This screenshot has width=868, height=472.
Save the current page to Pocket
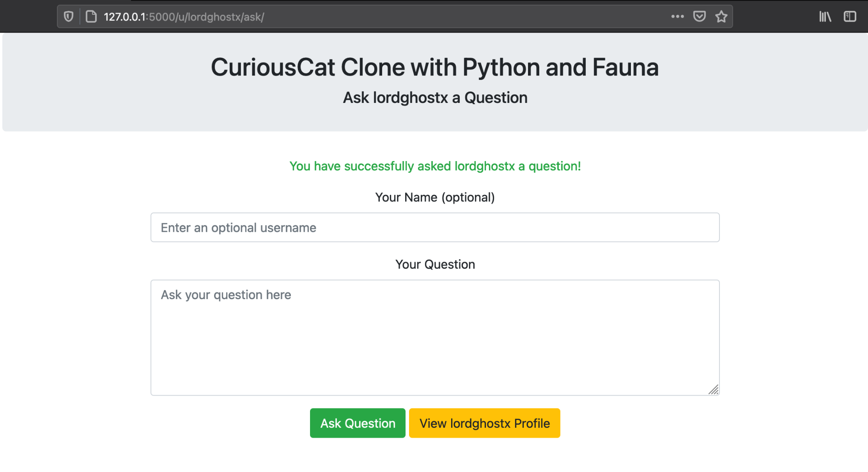pyautogui.click(x=700, y=17)
